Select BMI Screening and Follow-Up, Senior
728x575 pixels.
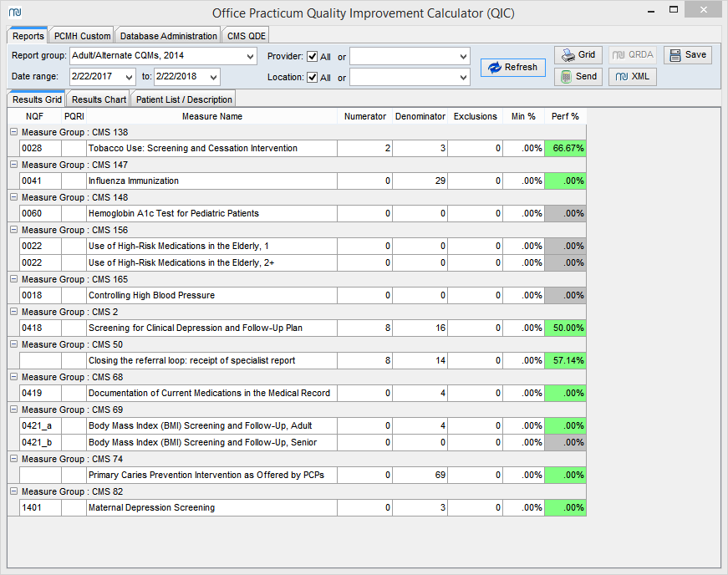pyautogui.click(x=303, y=442)
